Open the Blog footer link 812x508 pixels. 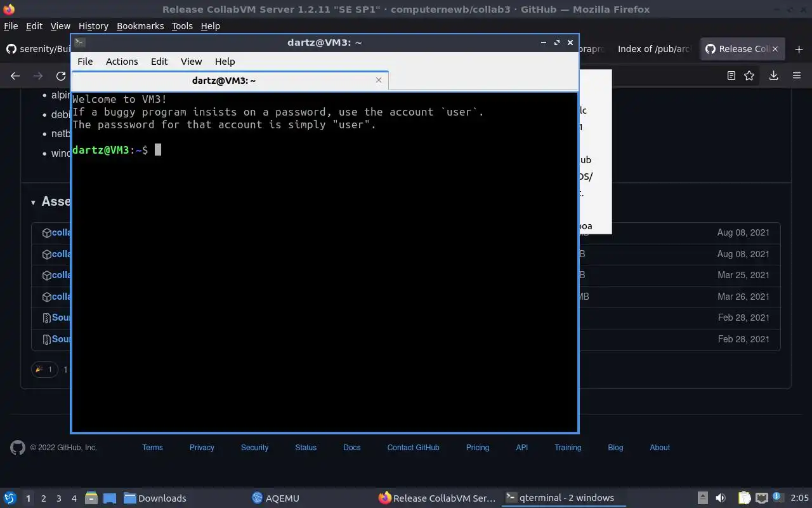pos(615,448)
